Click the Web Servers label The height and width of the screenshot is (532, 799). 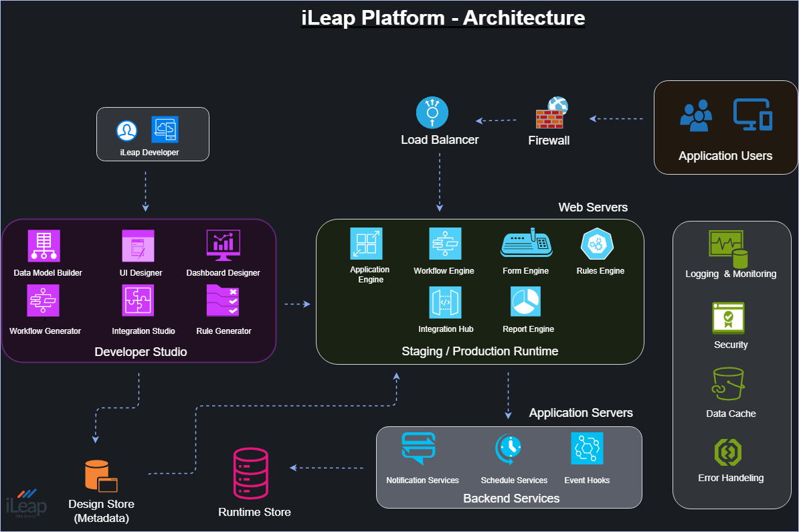pyautogui.click(x=593, y=207)
